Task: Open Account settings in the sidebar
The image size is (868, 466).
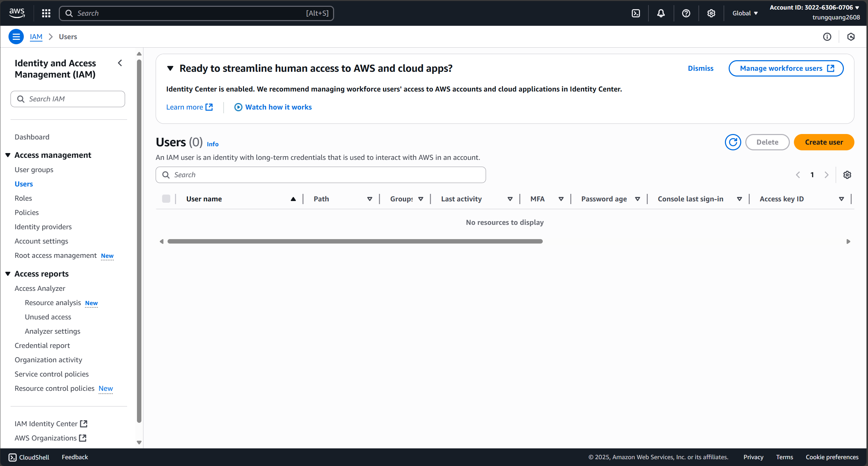Action: pyautogui.click(x=41, y=241)
